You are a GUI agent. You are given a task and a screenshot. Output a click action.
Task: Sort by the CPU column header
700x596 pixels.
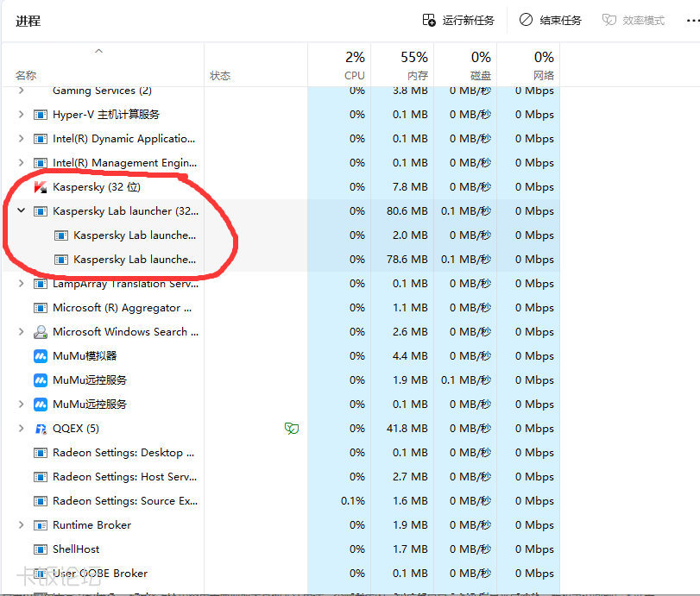point(339,65)
